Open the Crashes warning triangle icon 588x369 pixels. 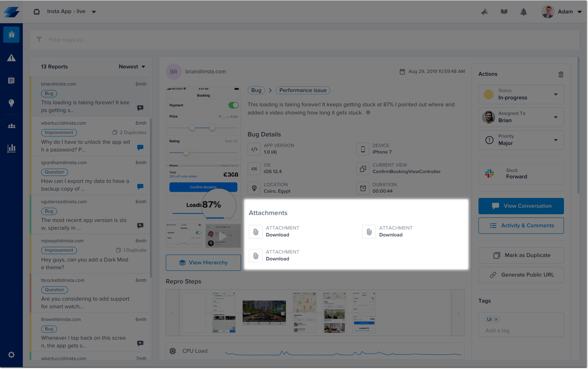tap(11, 58)
